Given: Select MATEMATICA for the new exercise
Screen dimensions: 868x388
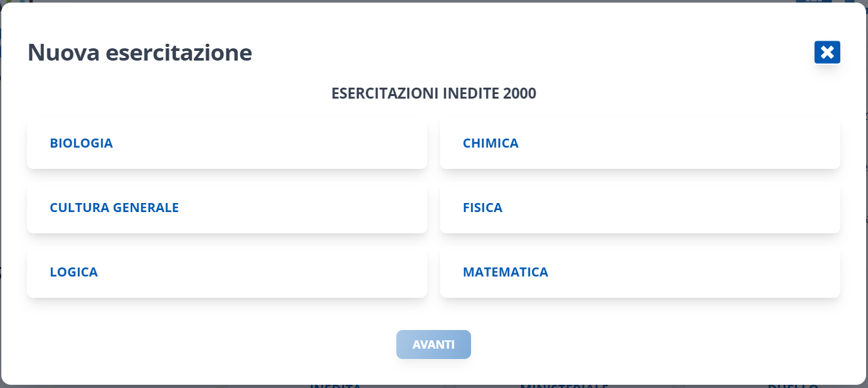Looking at the screenshot, I should click(x=640, y=272).
